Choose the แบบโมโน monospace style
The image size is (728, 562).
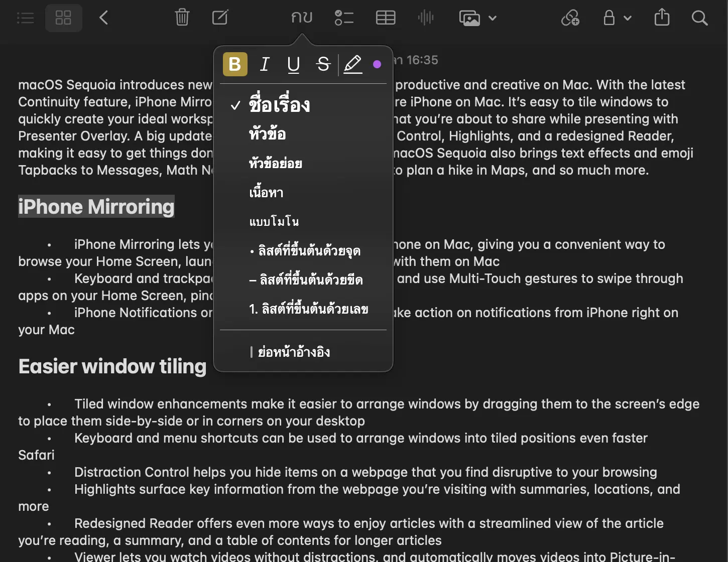tap(274, 222)
